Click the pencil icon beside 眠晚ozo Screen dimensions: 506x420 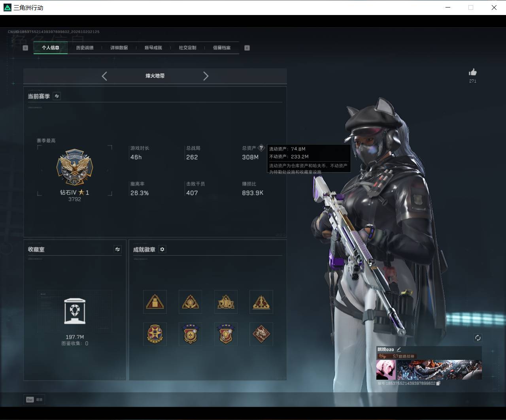click(x=399, y=350)
